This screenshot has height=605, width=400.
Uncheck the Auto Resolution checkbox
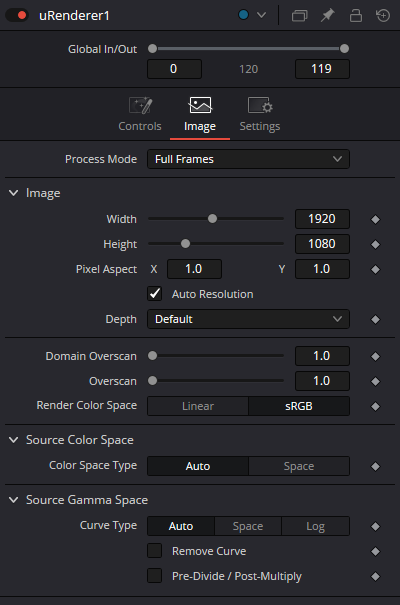pos(155,294)
